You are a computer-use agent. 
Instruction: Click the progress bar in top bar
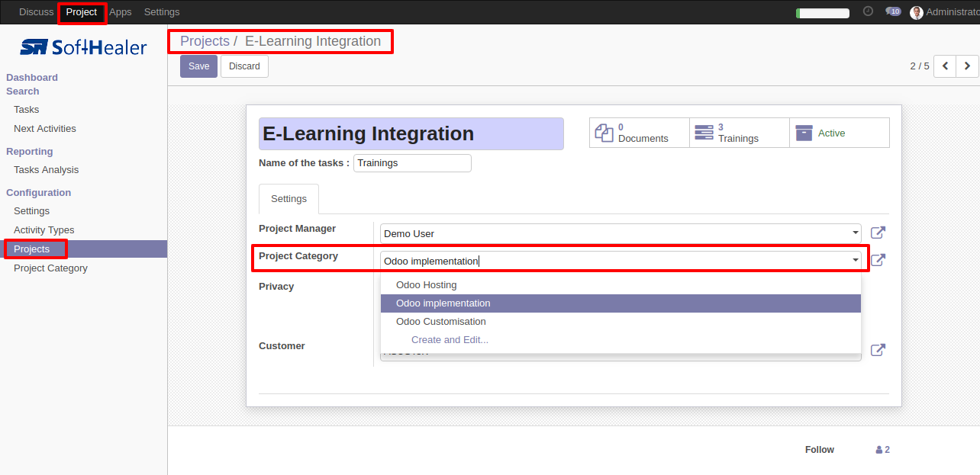823,13
